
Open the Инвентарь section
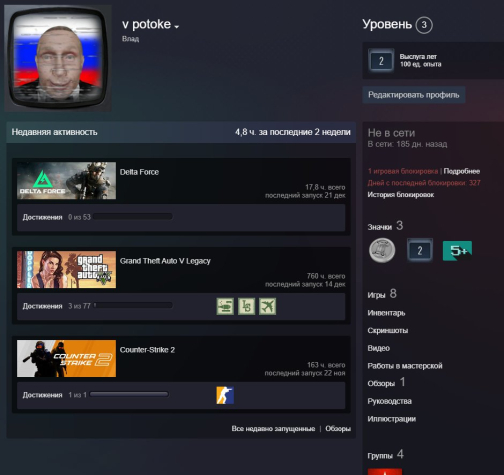pyautogui.click(x=386, y=313)
